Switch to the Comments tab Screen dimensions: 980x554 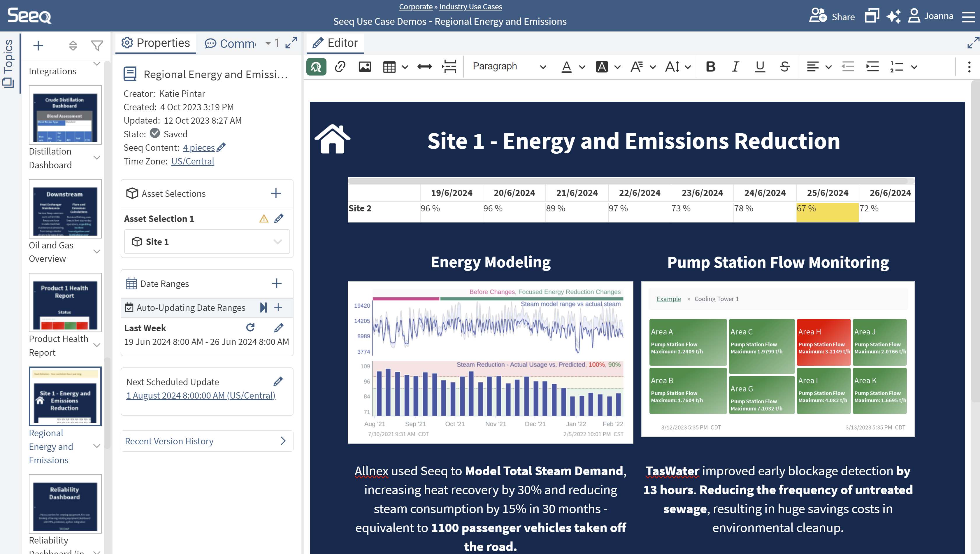231,43
